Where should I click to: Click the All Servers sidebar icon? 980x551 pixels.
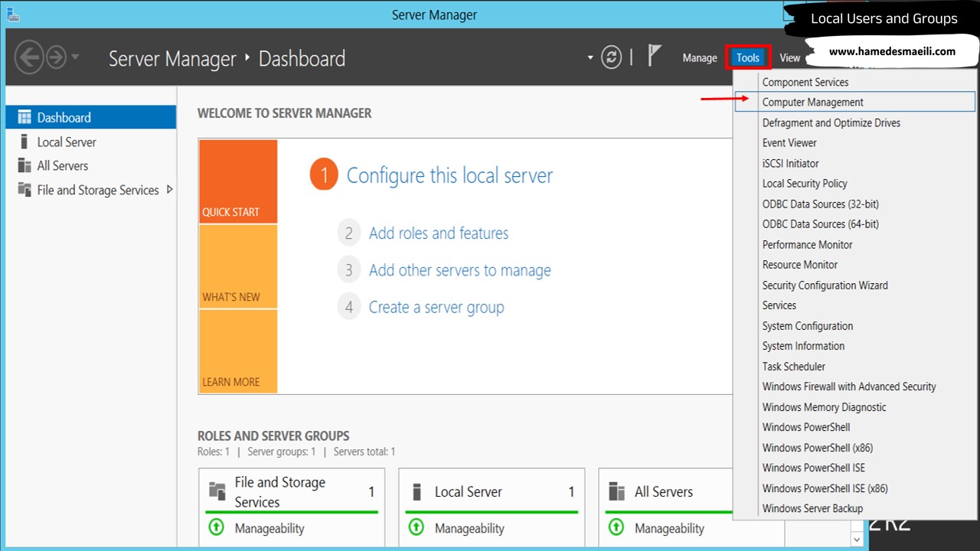pyautogui.click(x=24, y=165)
